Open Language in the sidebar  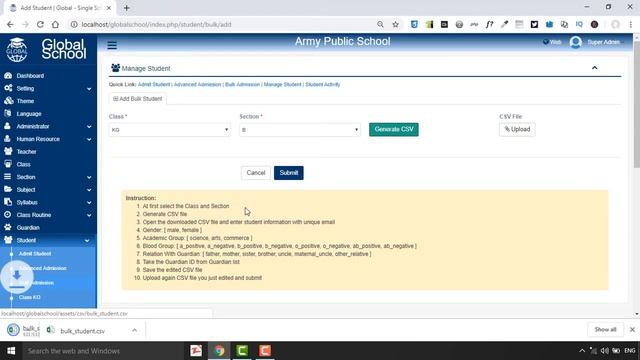coord(29,114)
